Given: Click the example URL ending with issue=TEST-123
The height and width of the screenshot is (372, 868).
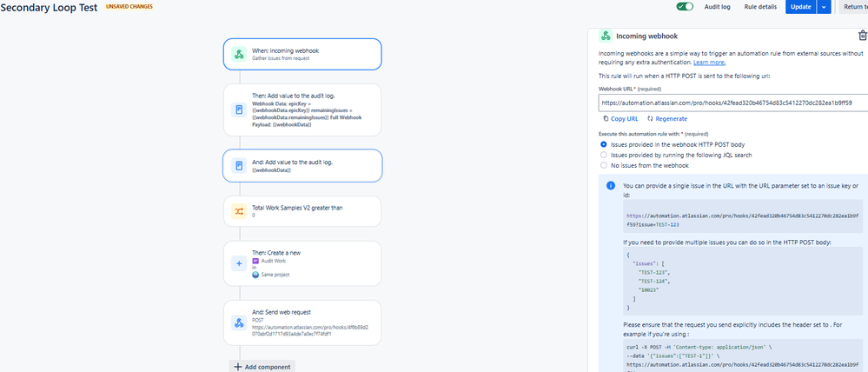Looking at the screenshot, I should pos(742,221).
